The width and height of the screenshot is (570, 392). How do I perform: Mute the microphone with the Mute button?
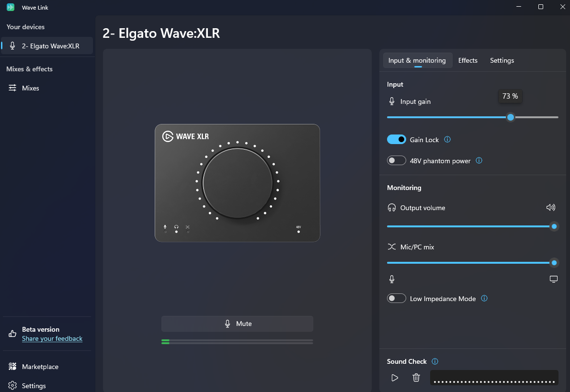(x=237, y=324)
